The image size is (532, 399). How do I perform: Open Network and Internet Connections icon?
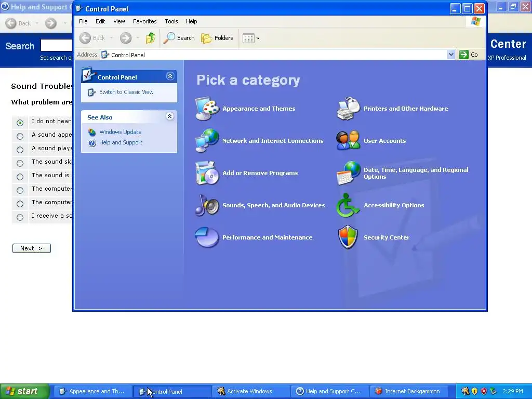tap(207, 140)
